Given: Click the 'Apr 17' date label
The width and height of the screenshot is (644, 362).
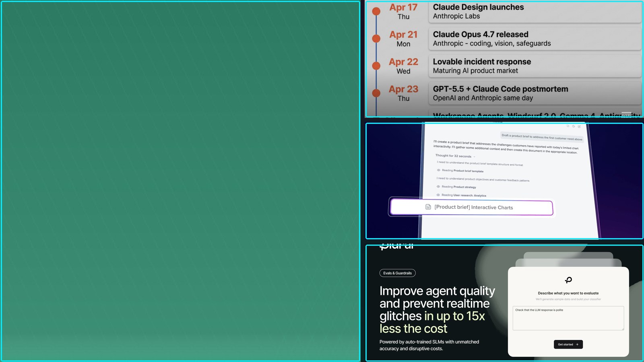Looking at the screenshot, I should click(x=403, y=8).
